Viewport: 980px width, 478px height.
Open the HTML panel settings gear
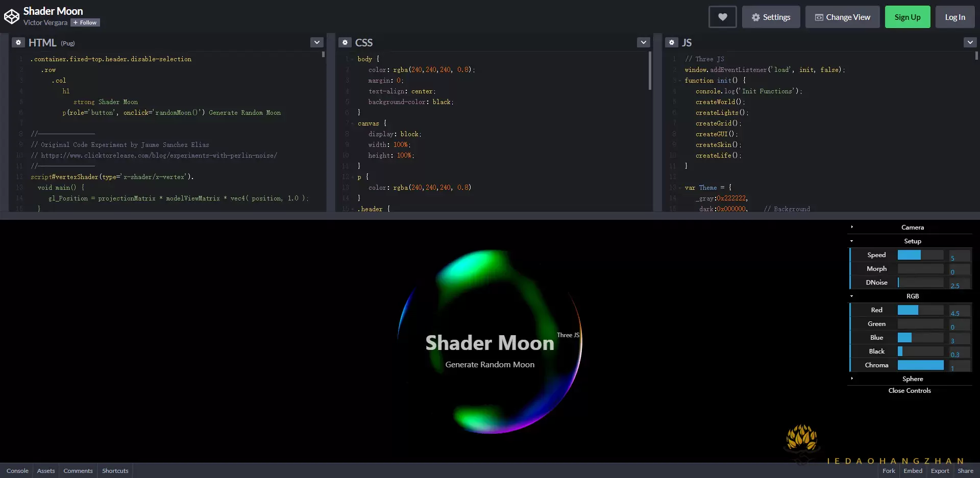(18, 42)
